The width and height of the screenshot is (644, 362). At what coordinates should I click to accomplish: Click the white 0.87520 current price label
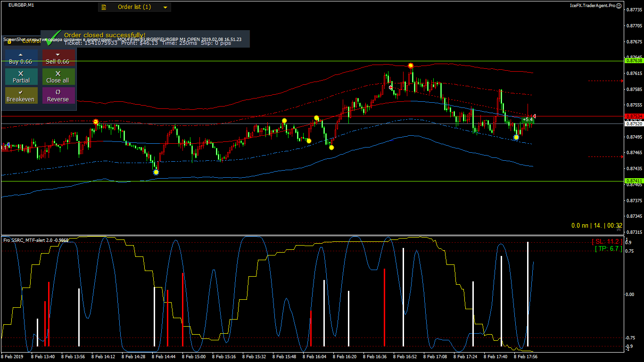(634, 123)
